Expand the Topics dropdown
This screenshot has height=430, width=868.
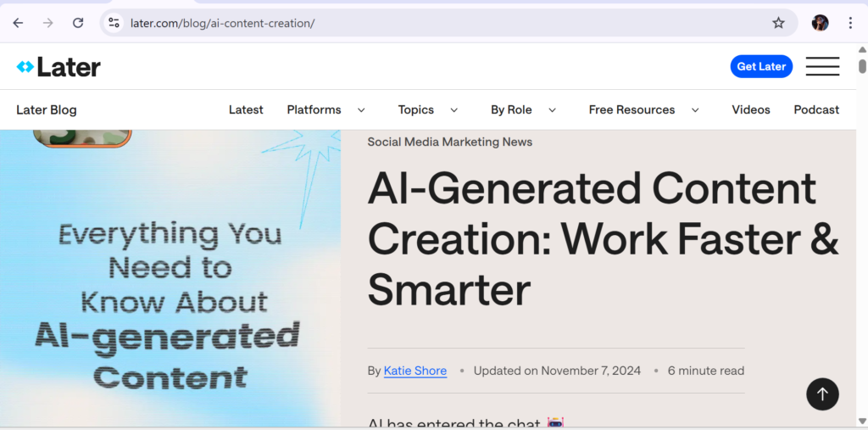click(427, 109)
